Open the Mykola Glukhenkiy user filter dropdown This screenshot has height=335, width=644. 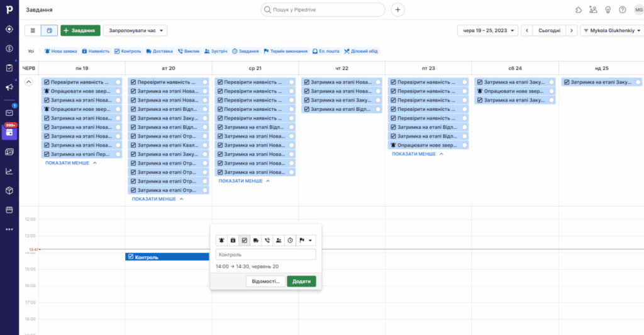611,30
